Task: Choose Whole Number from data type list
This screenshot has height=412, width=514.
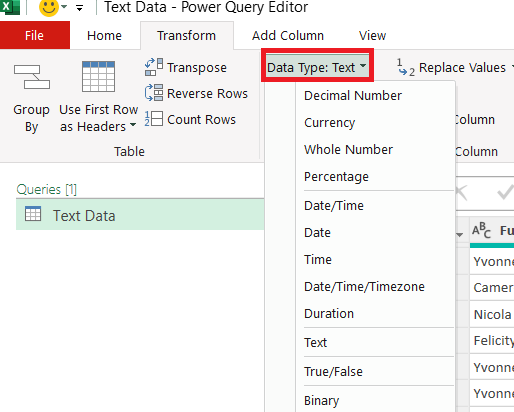Action: tap(348, 150)
